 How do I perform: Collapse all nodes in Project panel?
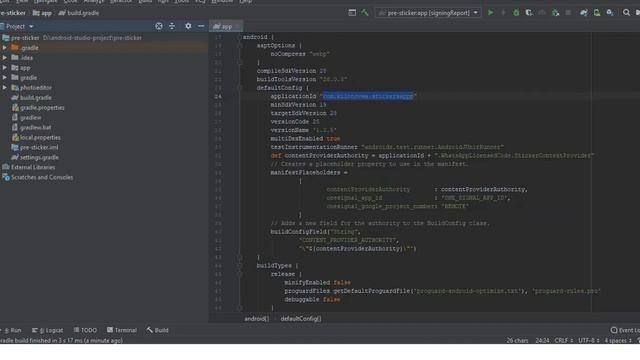[172, 26]
